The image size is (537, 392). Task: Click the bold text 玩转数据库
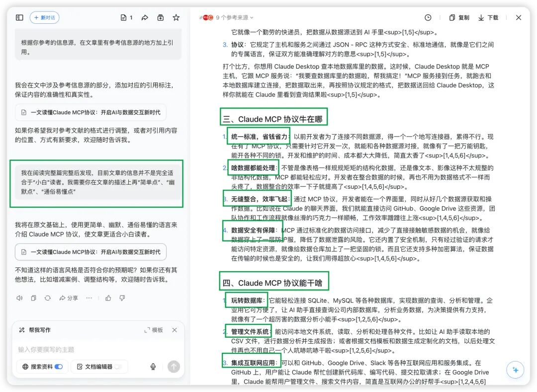coord(247,300)
